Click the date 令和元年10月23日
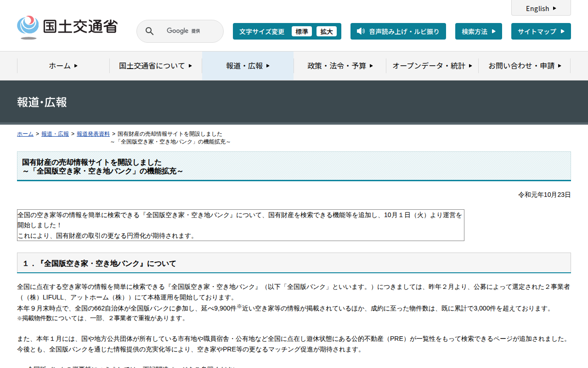588x368 pixels. point(544,195)
